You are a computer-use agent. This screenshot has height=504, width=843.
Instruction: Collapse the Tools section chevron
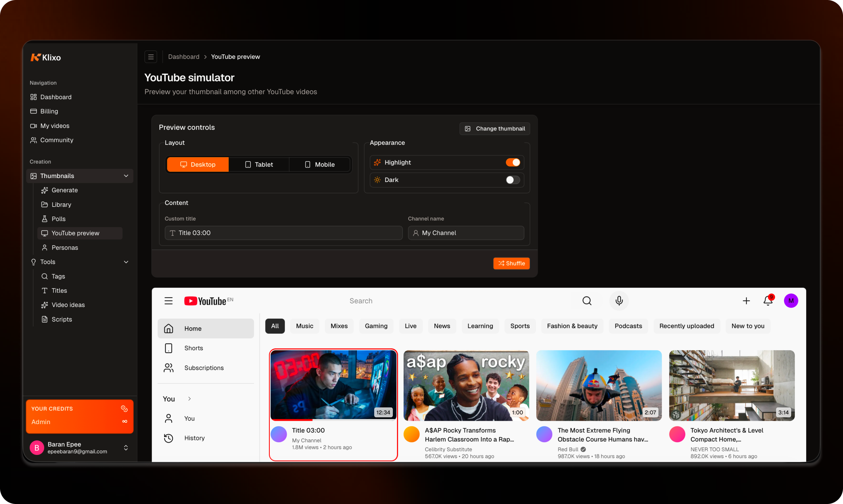126,262
